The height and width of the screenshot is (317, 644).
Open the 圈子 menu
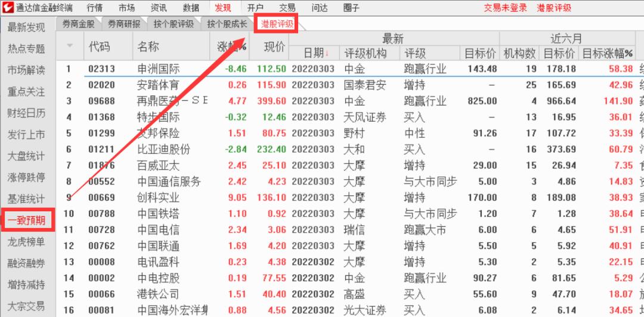351,8
